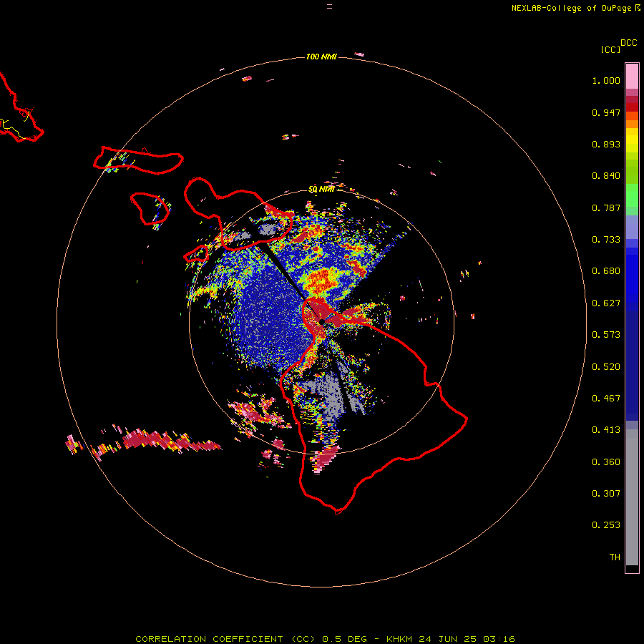644x644 pixels.
Task: Click the TH threshold label
Action: coord(615,557)
